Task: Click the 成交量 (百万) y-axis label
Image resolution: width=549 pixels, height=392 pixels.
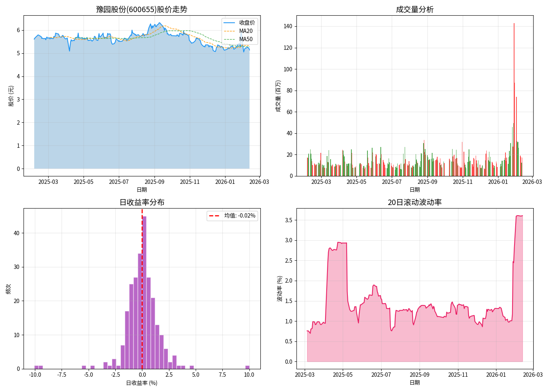Action: click(x=278, y=96)
